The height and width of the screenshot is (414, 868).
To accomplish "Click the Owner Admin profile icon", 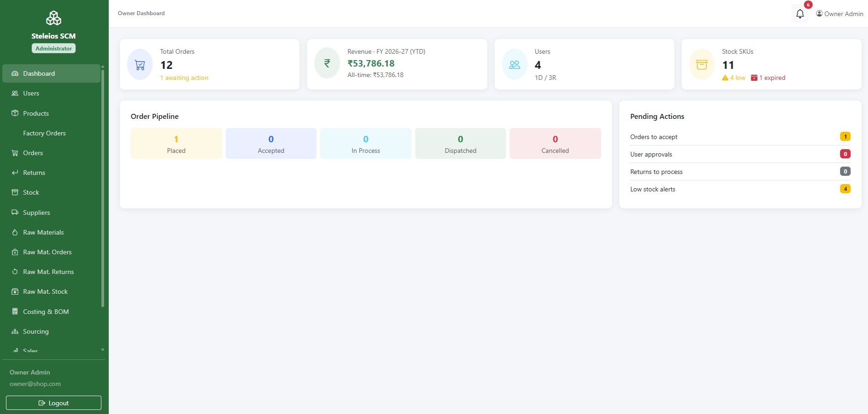I will pyautogui.click(x=819, y=14).
